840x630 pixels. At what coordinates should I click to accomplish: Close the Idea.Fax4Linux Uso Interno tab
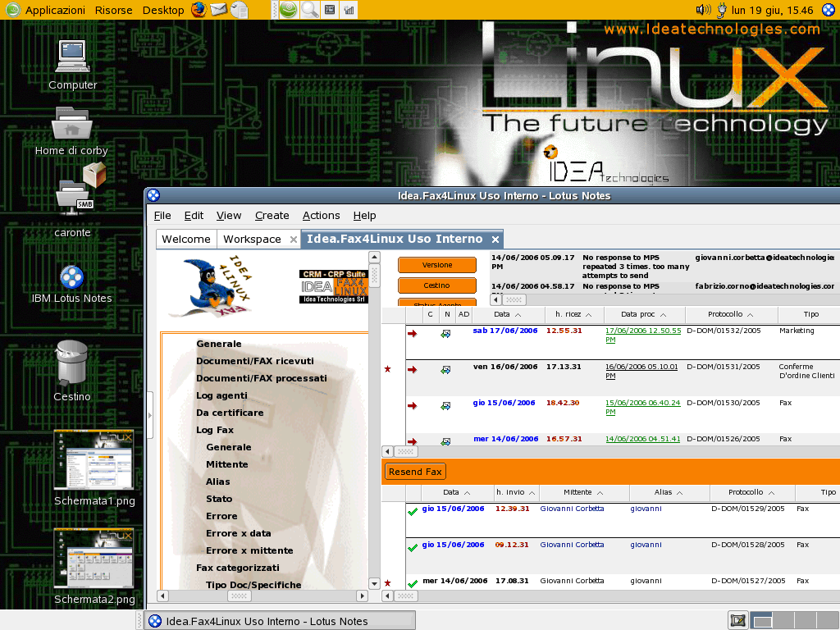495,240
